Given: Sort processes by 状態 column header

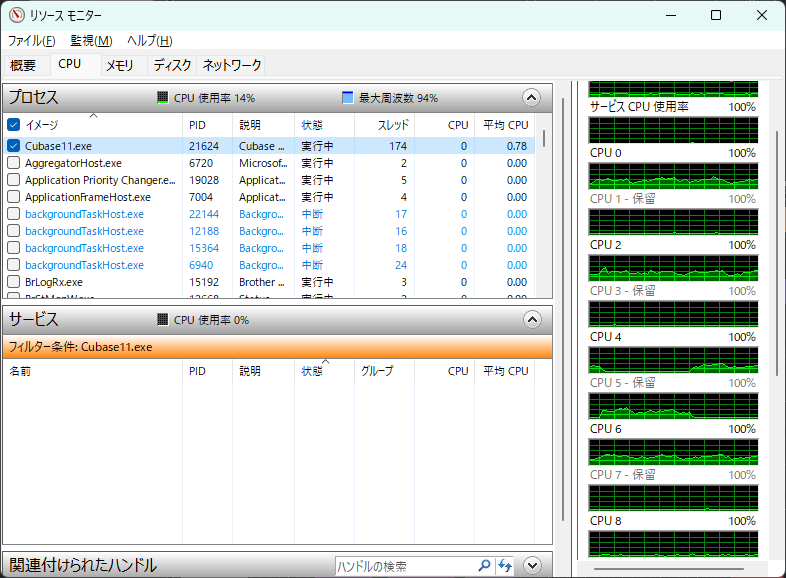Looking at the screenshot, I should [324, 125].
